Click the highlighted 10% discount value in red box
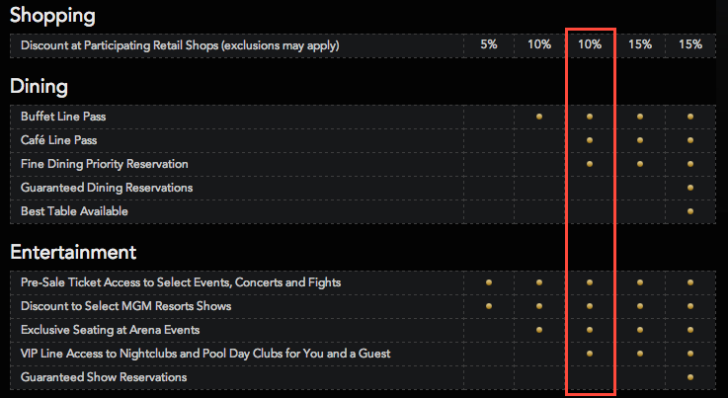 tap(590, 45)
